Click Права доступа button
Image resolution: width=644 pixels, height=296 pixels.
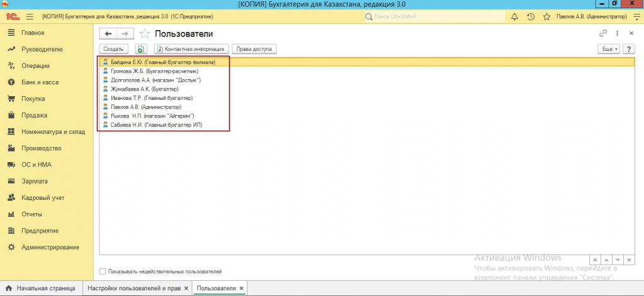[x=254, y=49]
